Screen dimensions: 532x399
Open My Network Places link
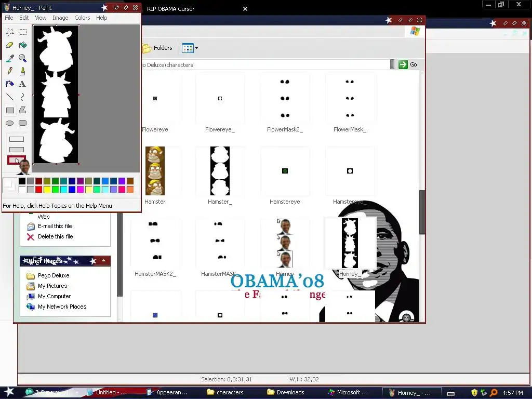pyautogui.click(x=62, y=307)
